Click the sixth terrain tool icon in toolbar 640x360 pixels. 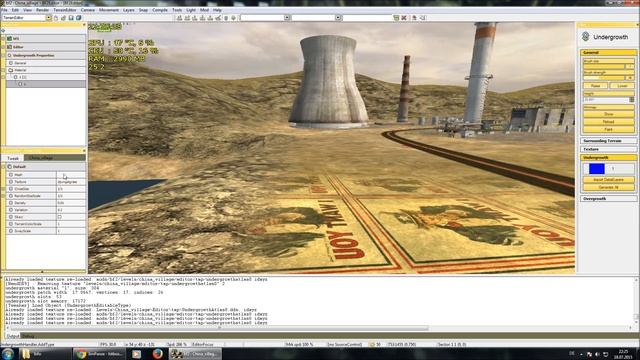(x=218, y=18)
